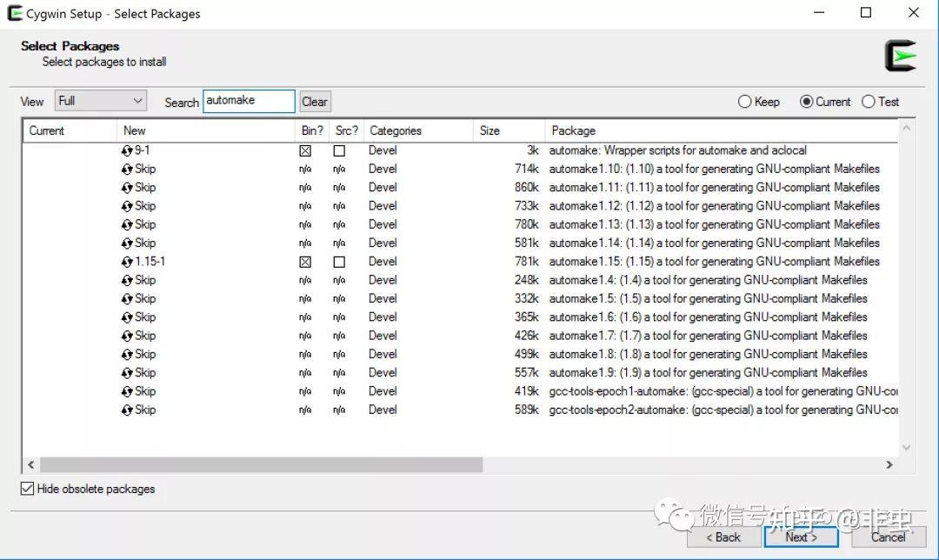Toggle the Bin checkbox for the automake wrapper scripts
The height and width of the screenshot is (560, 939).
pos(305,151)
